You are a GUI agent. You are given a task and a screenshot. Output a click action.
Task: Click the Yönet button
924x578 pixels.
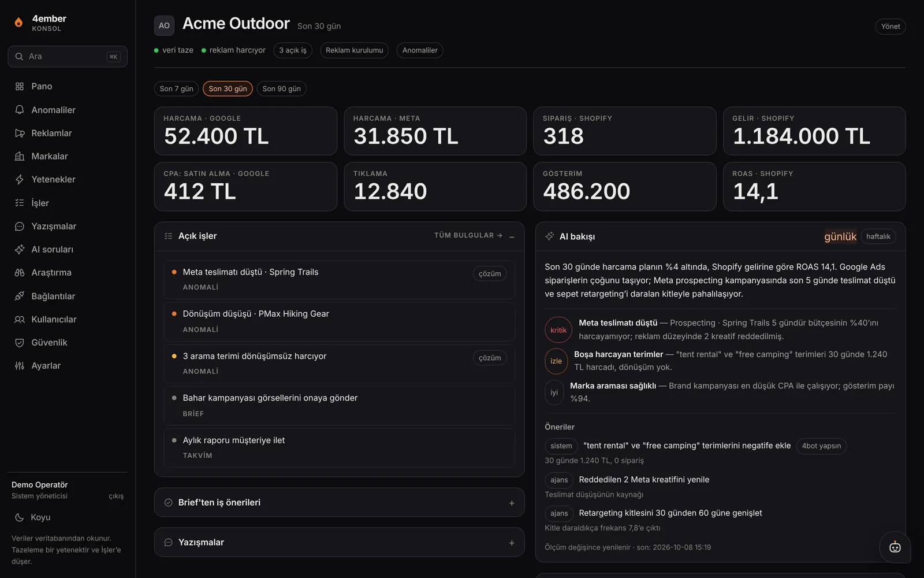[x=891, y=27]
